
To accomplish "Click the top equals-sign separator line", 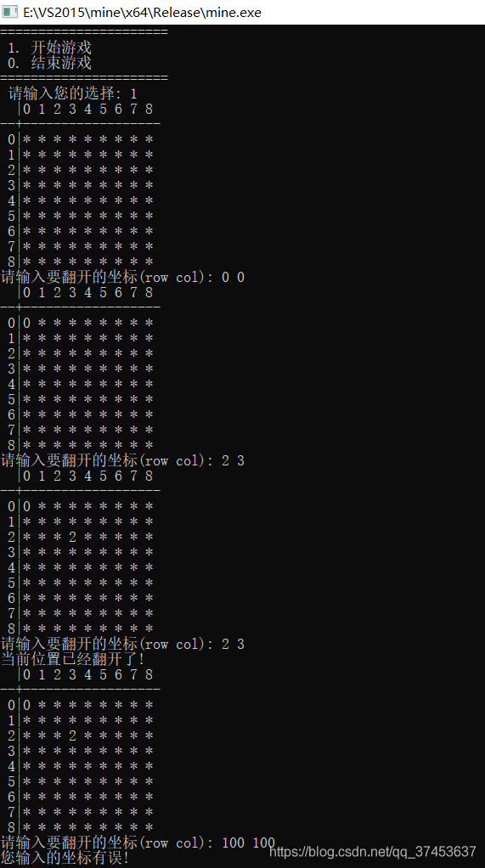I will click(84, 32).
